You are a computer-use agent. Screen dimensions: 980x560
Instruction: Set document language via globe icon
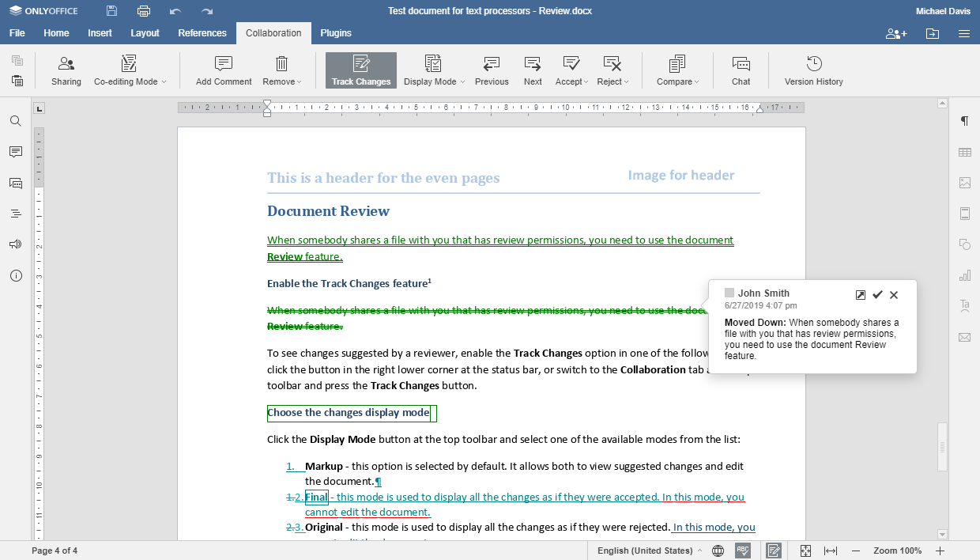718,551
